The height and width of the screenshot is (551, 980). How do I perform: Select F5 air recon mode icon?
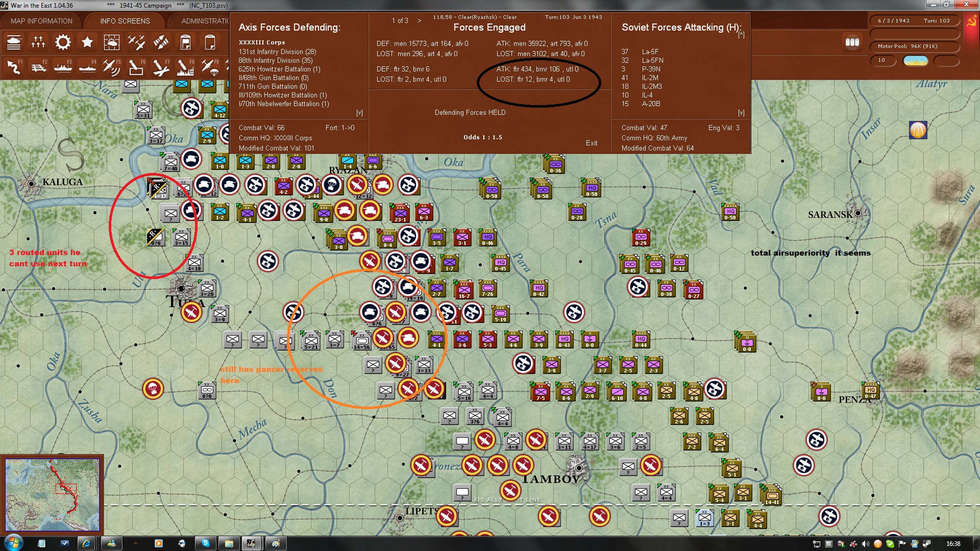point(112,67)
